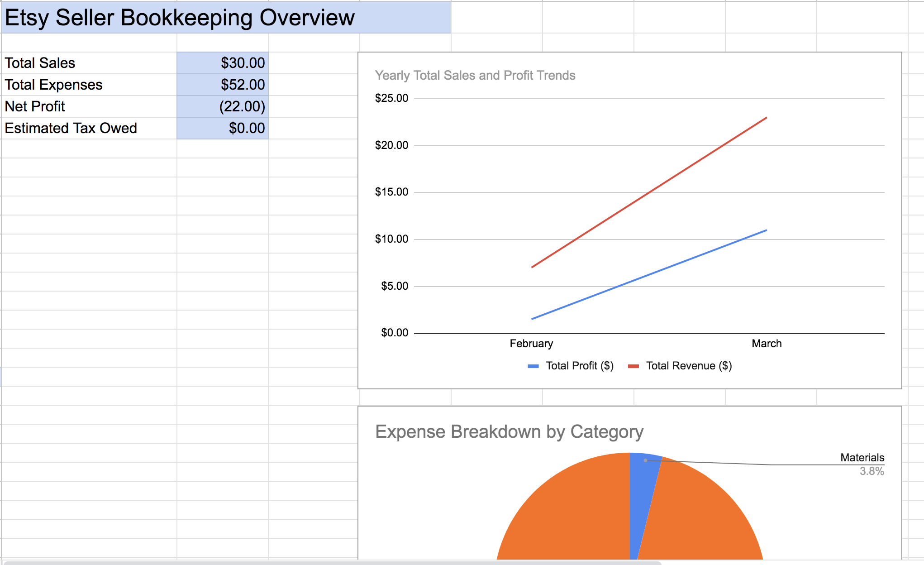Click the Estimated Tax Owed label
The height and width of the screenshot is (565, 924).
tap(71, 128)
